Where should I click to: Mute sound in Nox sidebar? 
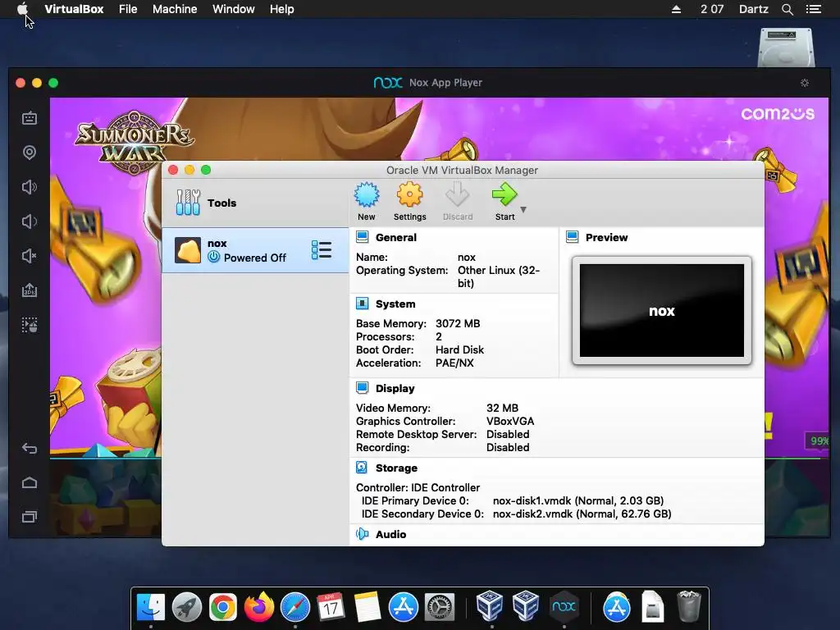(30, 256)
